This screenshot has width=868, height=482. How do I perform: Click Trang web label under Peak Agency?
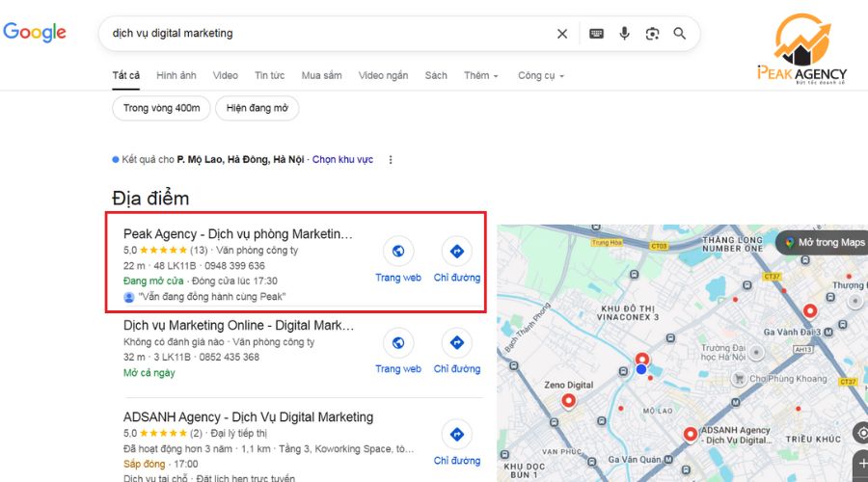(398, 278)
